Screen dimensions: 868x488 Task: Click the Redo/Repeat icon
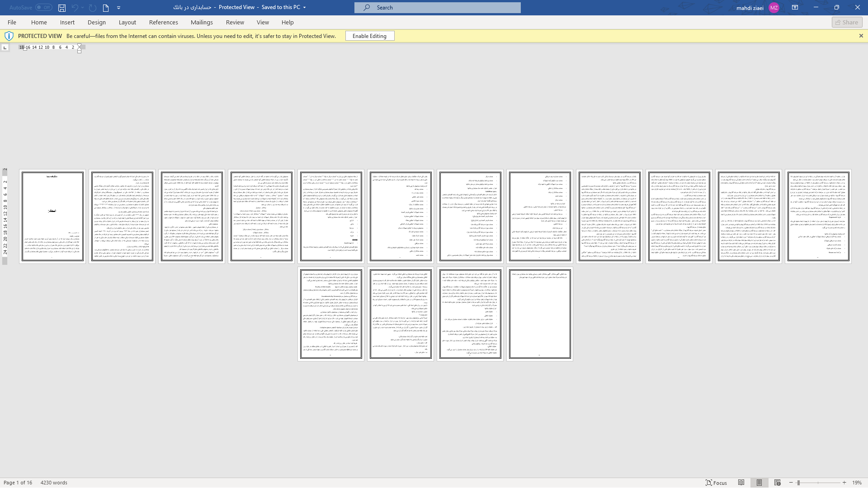[x=93, y=8]
